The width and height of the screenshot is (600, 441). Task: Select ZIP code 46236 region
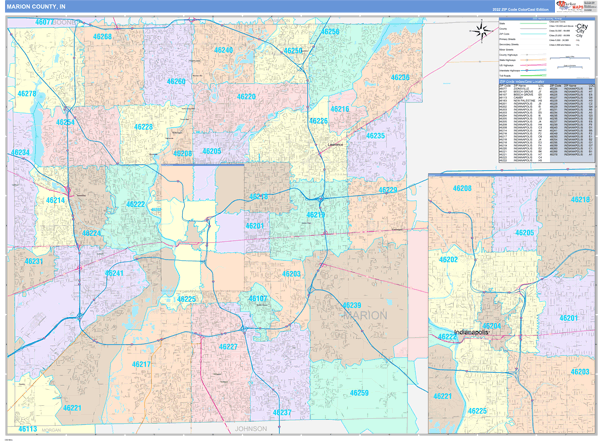(x=400, y=77)
